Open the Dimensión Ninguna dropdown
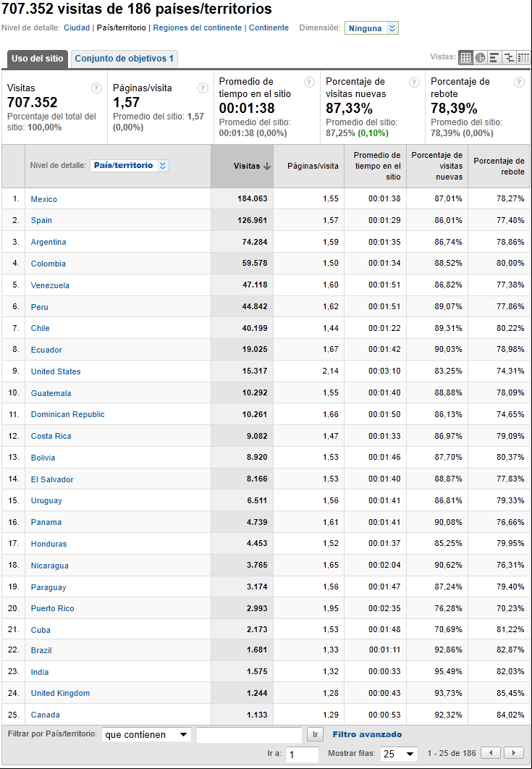Viewport: 532px width, 769px height. point(371,28)
